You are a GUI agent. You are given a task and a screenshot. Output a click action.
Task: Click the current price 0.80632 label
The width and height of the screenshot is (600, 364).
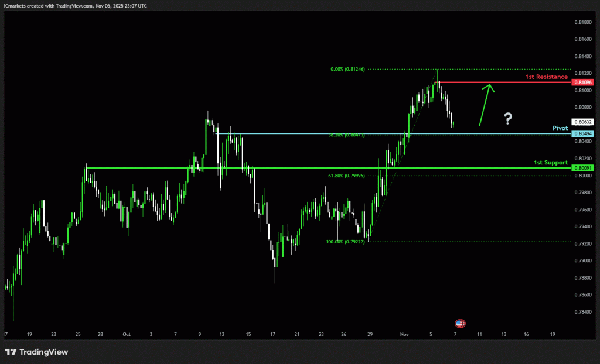coord(584,122)
